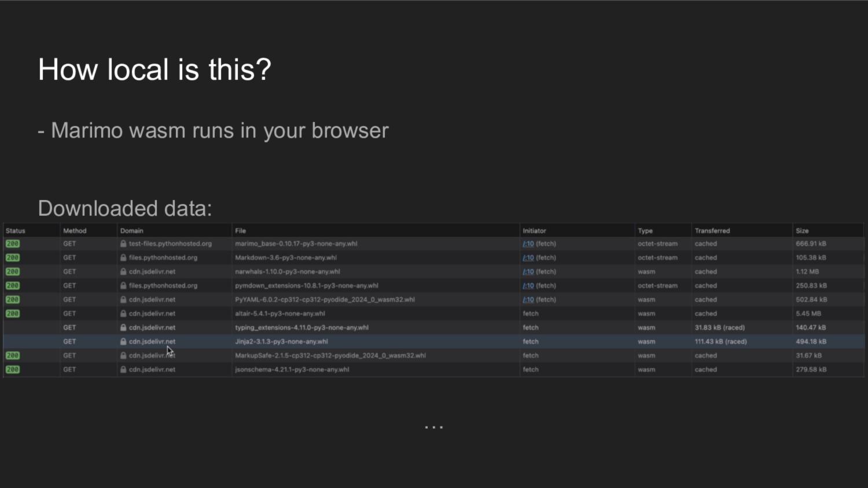The height and width of the screenshot is (488, 868).
Task: Sort by Status column header
Action: click(x=16, y=231)
